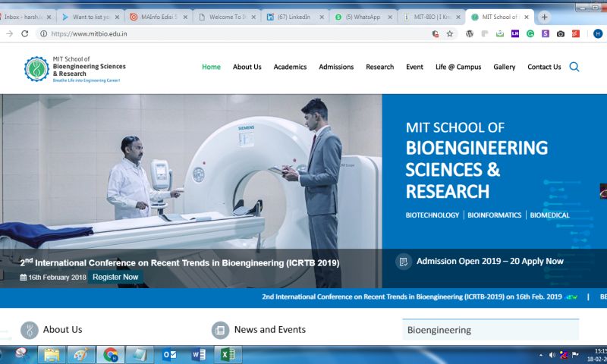Screen dimensions: 607x364
Task: Open the Grammarly extension icon
Action: pyautogui.click(x=530, y=34)
